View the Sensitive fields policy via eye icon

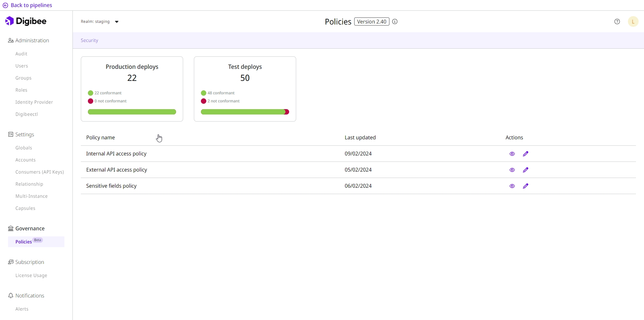[512, 186]
